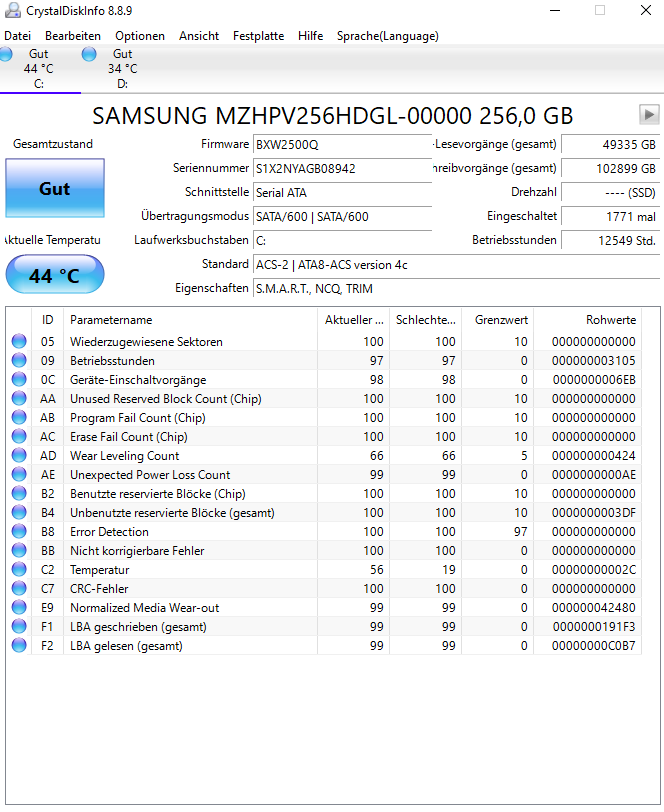Click the Firmware field BXW2500Q
The width and height of the screenshot is (664, 812).
[x=342, y=144]
